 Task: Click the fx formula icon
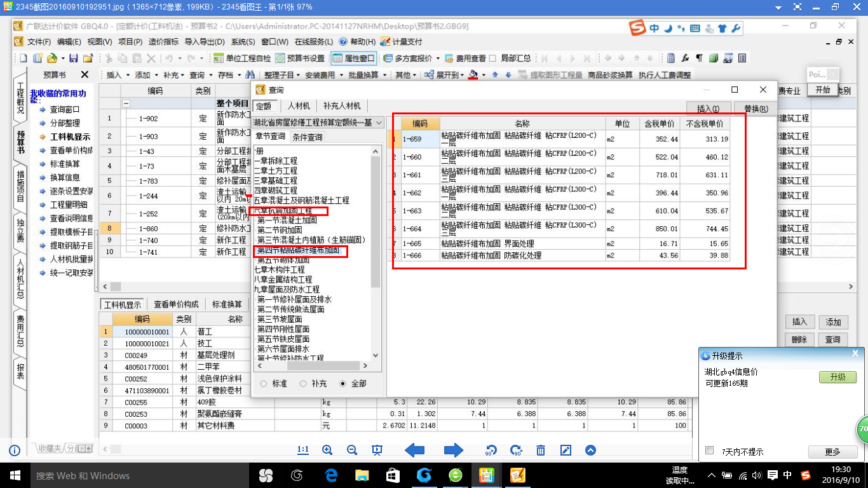pyautogui.click(x=685, y=58)
